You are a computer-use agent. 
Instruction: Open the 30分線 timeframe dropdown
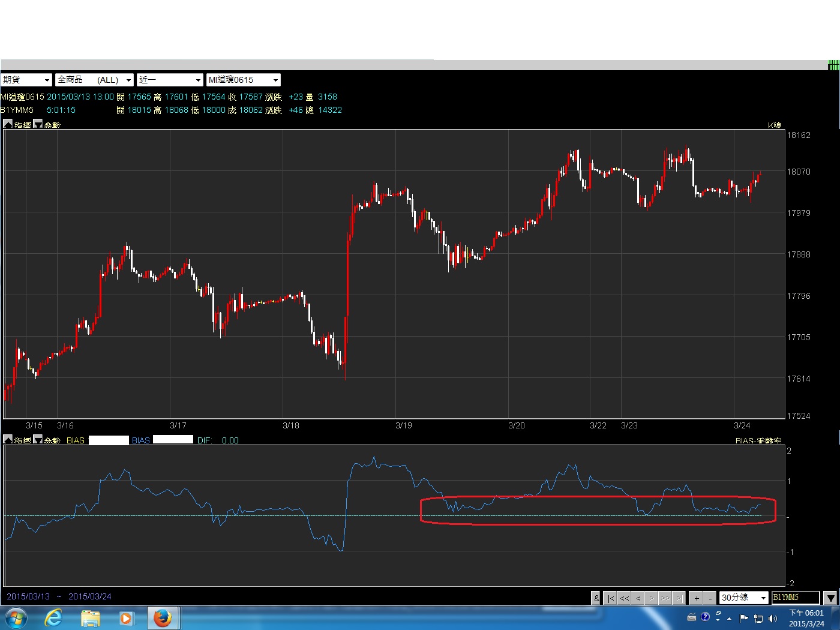point(744,598)
